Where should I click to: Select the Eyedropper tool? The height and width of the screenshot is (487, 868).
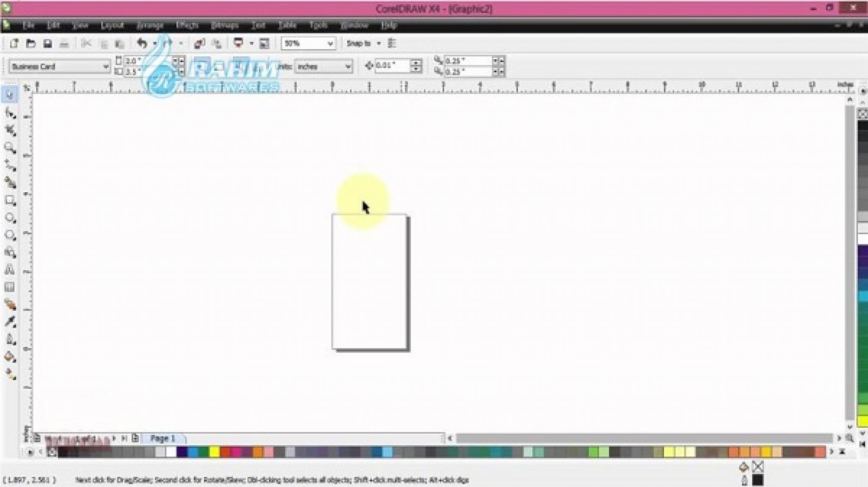(x=10, y=322)
